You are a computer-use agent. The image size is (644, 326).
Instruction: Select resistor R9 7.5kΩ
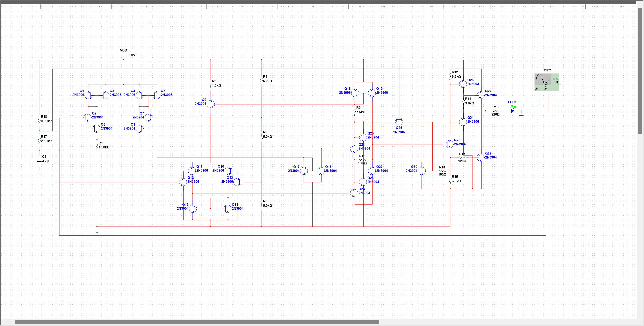pyautogui.click(x=355, y=112)
